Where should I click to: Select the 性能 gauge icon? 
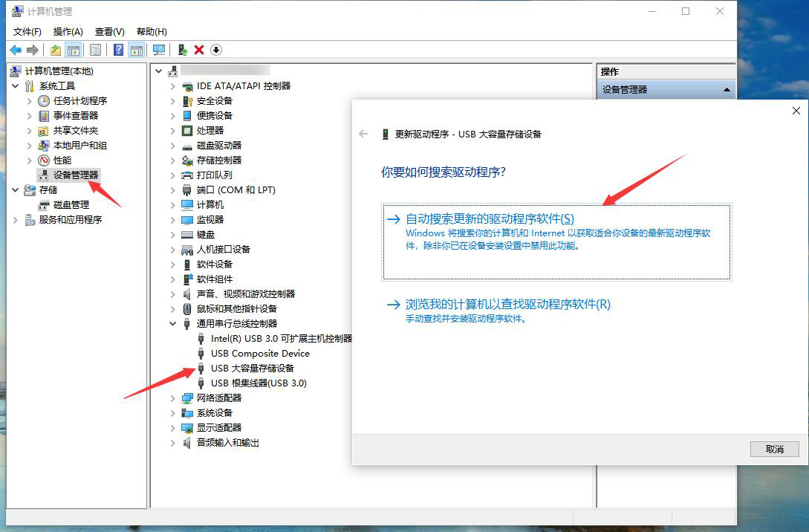pos(44,160)
